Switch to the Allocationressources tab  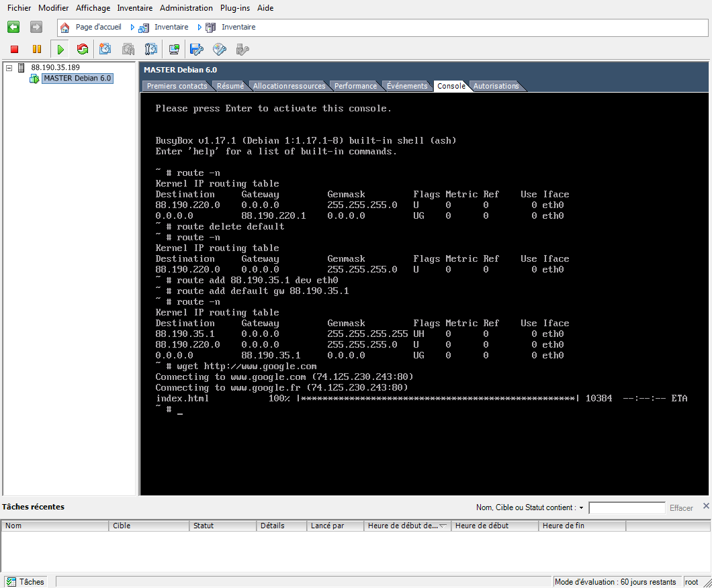[290, 86]
